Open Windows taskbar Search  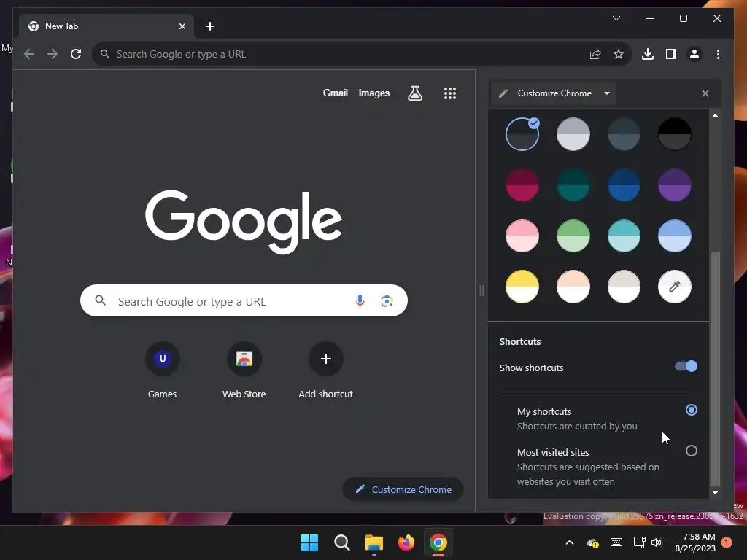point(341,542)
